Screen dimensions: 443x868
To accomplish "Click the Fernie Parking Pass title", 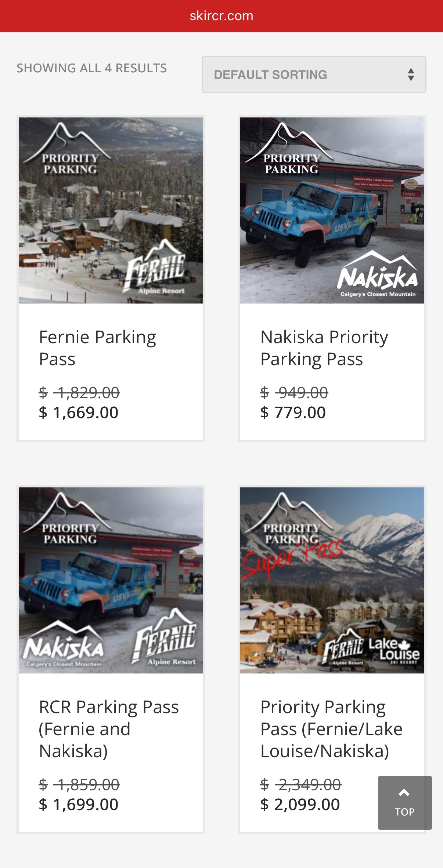I will click(97, 348).
